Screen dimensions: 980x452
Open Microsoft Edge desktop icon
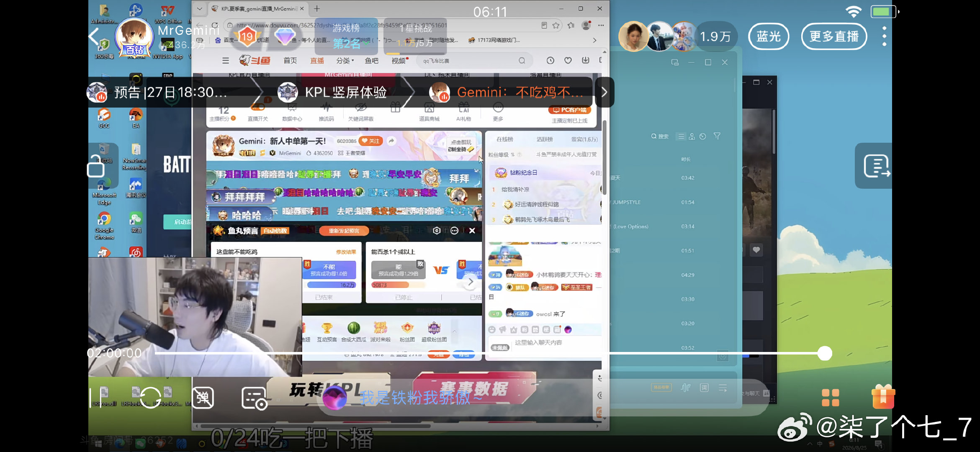[x=104, y=191]
